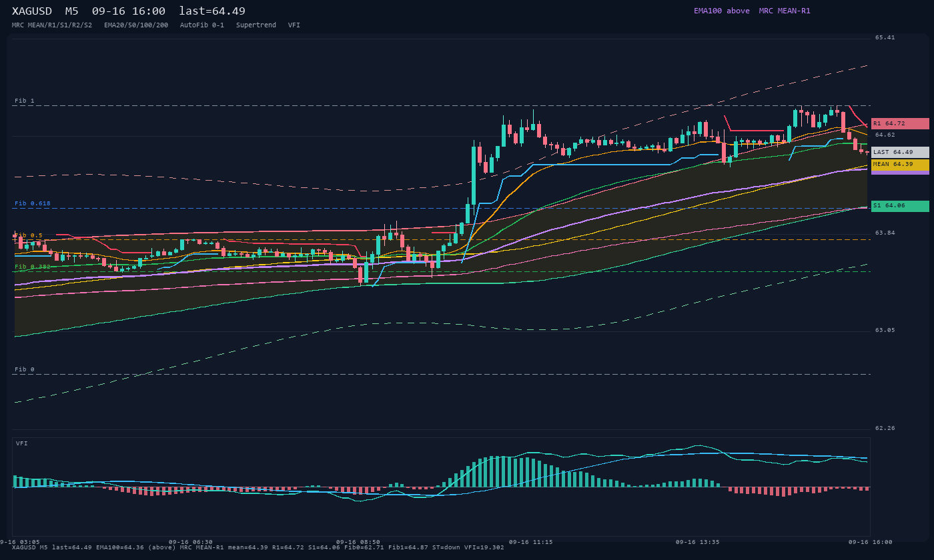
Task: Click the VFI panel title label
Action: 22,443
